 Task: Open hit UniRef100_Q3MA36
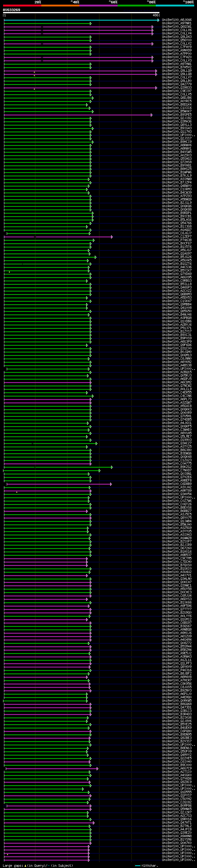[177, 122]
